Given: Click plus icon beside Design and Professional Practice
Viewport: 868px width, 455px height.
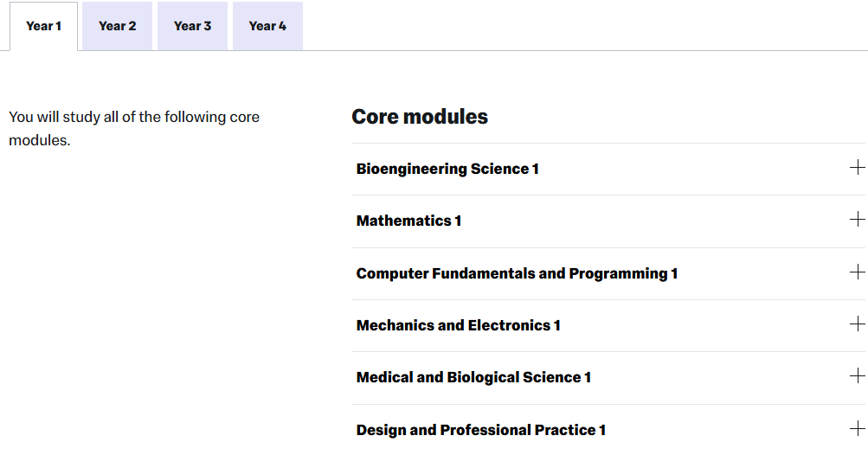Looking at the screenshot, I should 857,429.
